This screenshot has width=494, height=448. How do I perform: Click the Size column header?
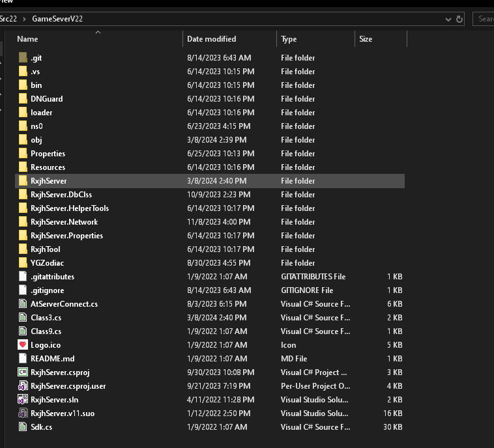[x=366, y=39]
